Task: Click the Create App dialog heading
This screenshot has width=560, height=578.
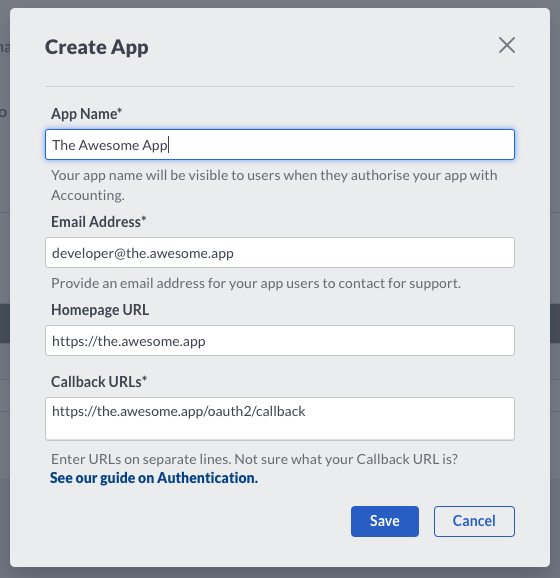Action: [x=97, y=47]
